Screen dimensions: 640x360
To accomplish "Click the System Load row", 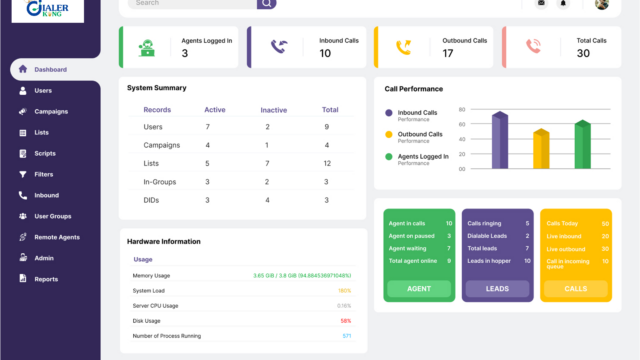I will pos(242,291).
